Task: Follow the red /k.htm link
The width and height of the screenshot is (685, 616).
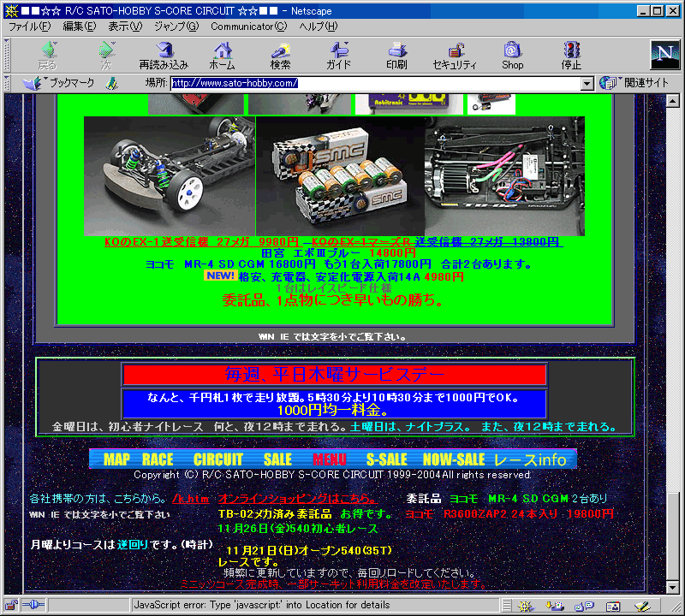Action: (x=190, y=499)
